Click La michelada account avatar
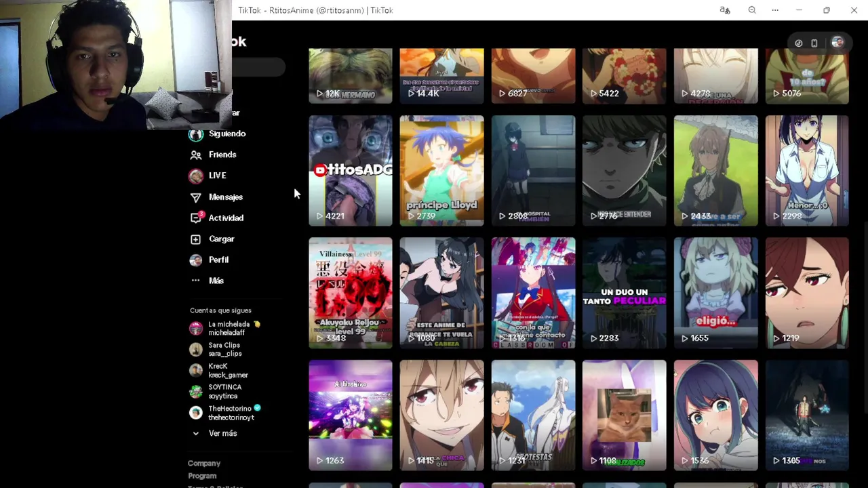 point(196,329)
